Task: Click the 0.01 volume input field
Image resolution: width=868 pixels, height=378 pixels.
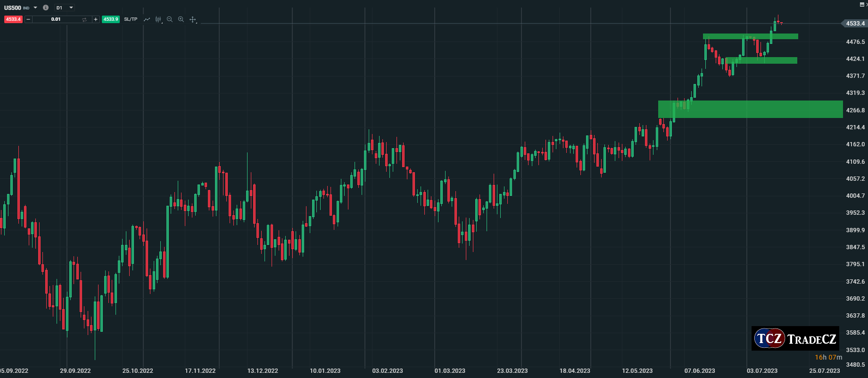Action: point(56,19)
